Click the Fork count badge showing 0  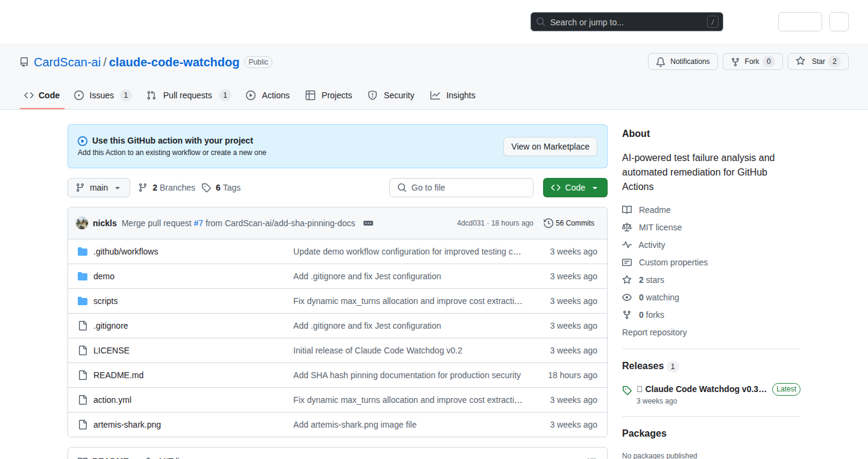tap(769, 62)
